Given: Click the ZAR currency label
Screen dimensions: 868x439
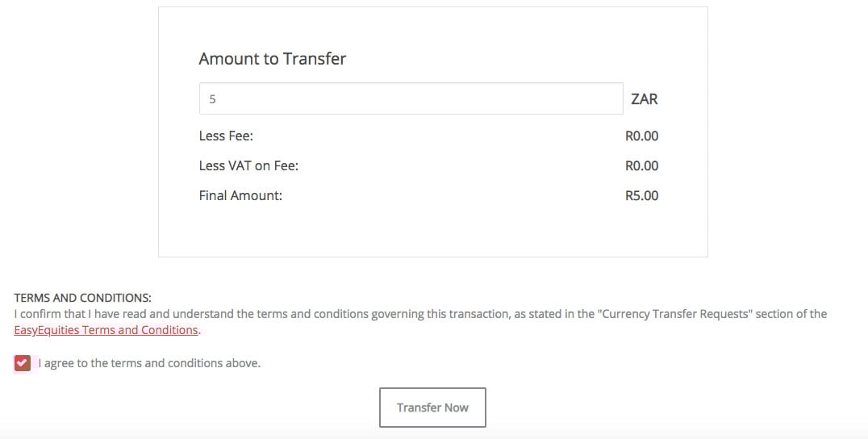Looking at the screenshot, I should (645, 99).
